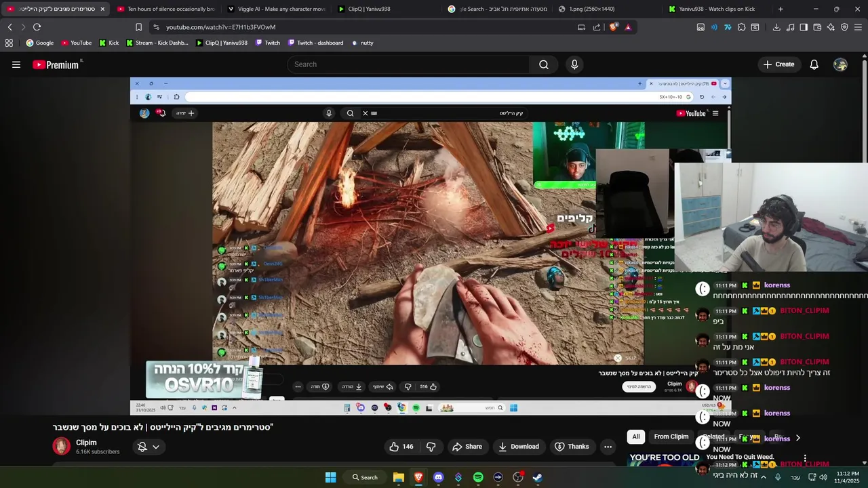
Task: Click the install app icon in address bar
Action: (x=581, y=27)
